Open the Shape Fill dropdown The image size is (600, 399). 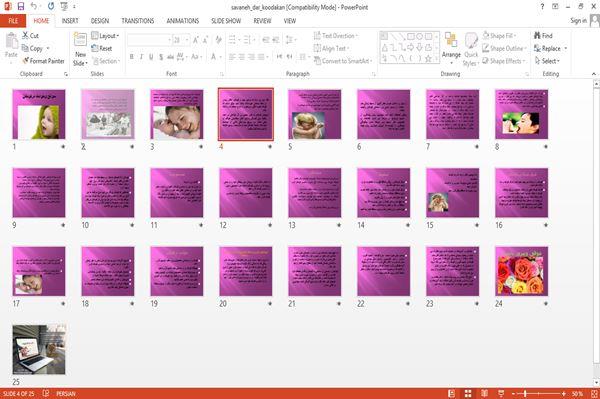tap(499, 36)
